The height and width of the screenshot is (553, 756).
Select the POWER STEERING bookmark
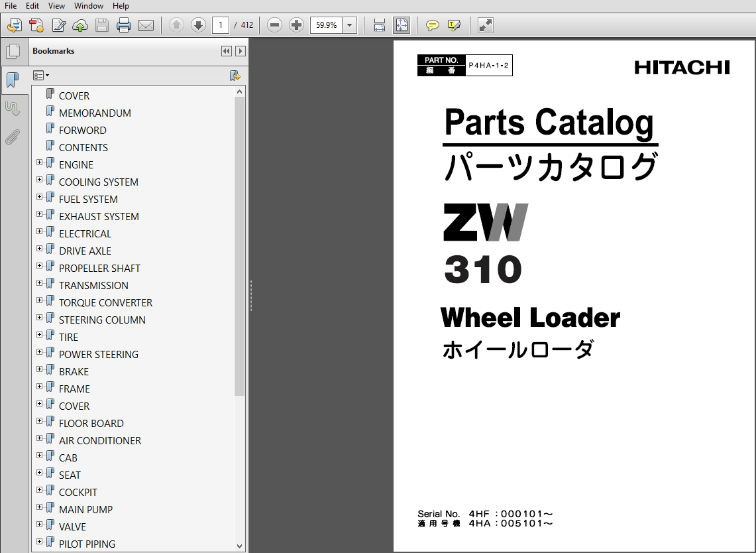pos(98,355)
